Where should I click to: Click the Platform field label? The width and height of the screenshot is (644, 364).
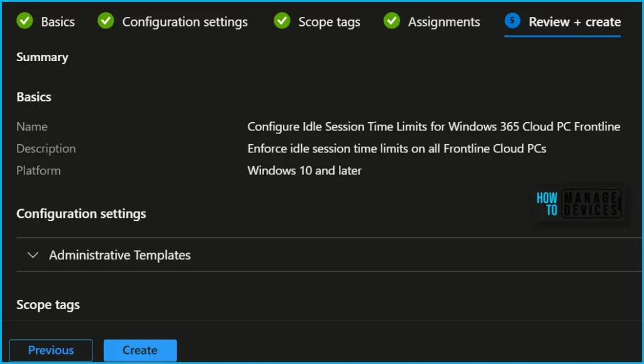(x=38, y=171)
